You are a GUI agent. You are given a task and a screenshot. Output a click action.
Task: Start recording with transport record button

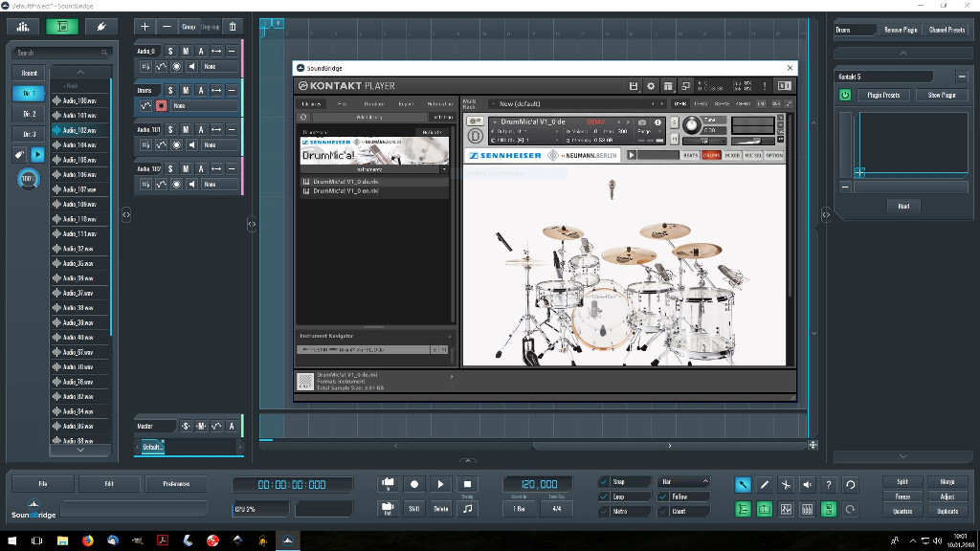tap(413, 484)
